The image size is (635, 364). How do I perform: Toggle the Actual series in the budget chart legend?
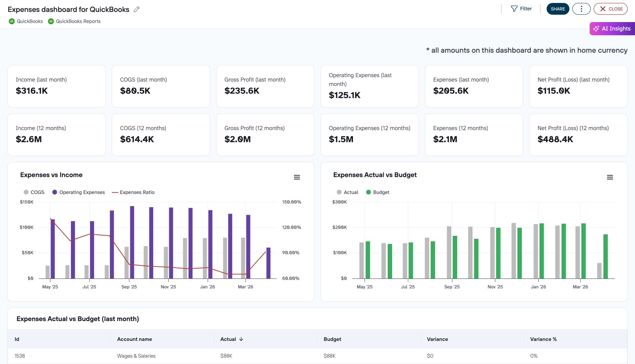point(347,192)
